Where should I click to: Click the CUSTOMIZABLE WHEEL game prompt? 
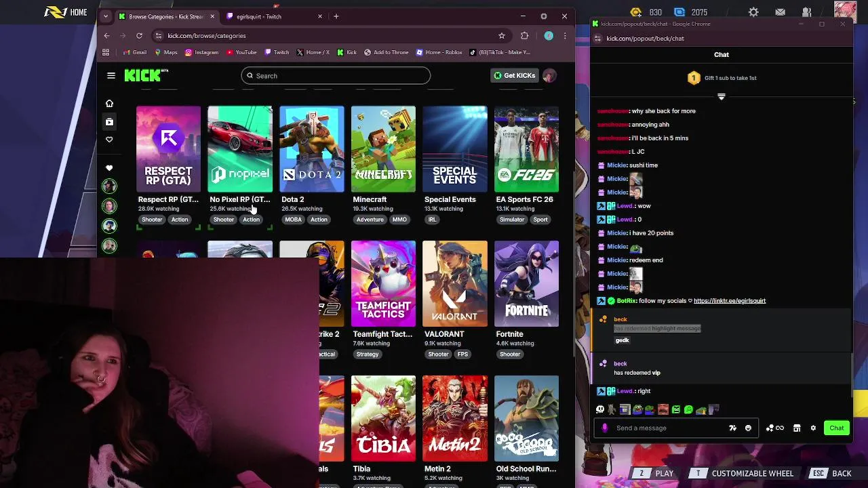tap(742, 474)
